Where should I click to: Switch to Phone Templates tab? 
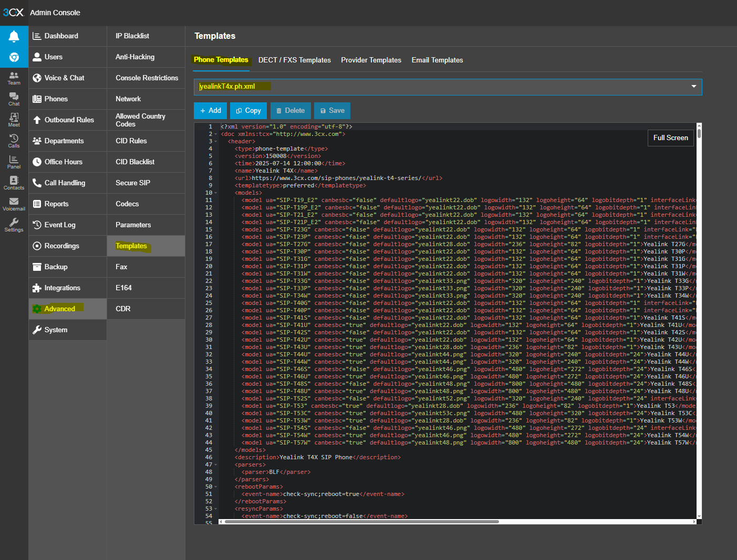tap(221, 60)
